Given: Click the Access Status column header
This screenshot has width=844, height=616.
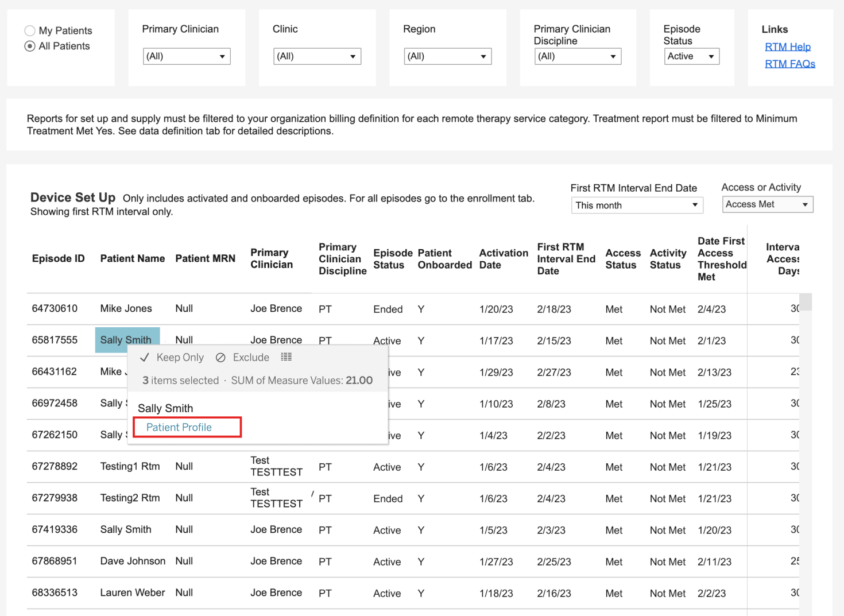Looking at the screenshot, I should (x=623, y=259).
